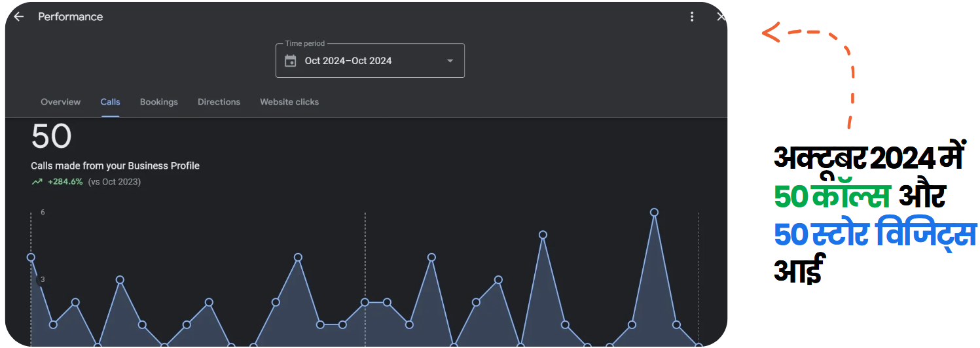
Task: Click the "Calls made from your Business Profile" label
Action: pyautogui.click(x=115, y=166)
